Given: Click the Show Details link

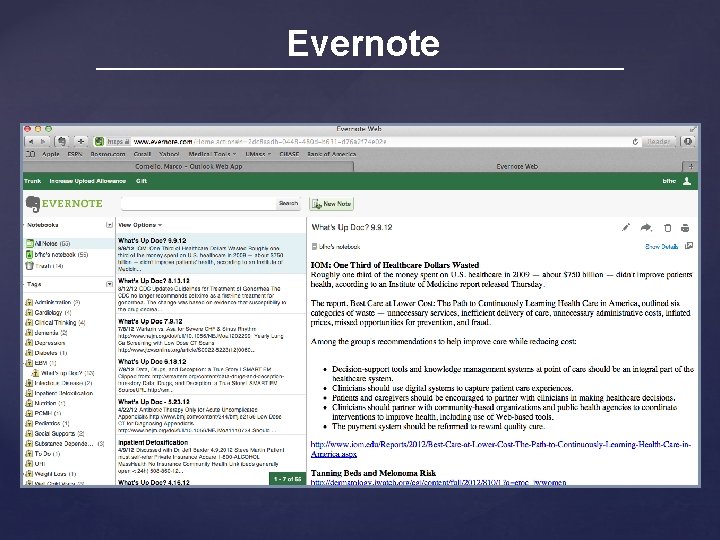Looking at the screenshot, I should click(x=661, y=247).
